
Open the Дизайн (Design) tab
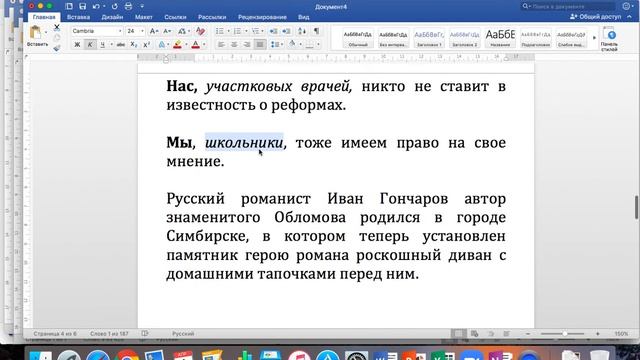[112, 17]
